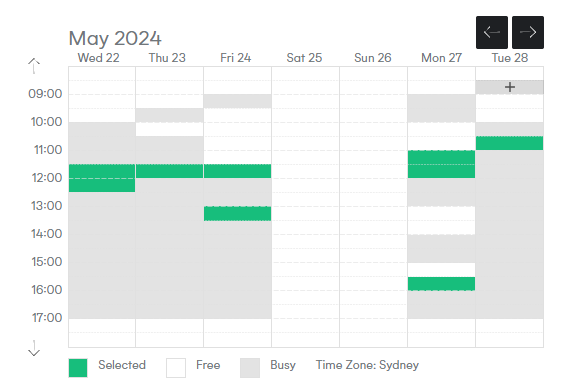Deselect Mon 27 slot ending at 16:00

[x=441, y=283]
